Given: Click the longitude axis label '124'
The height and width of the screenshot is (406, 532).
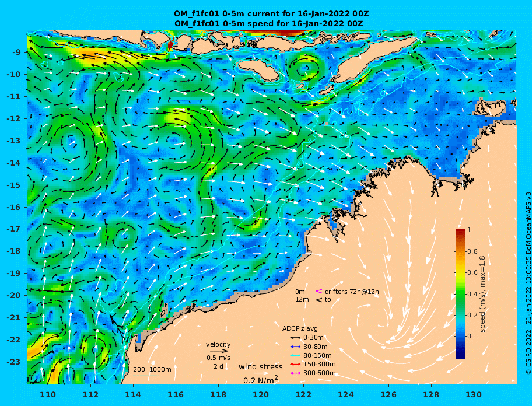Looking at the screenshot, I should pyautogui.click(x=346, y=394).
